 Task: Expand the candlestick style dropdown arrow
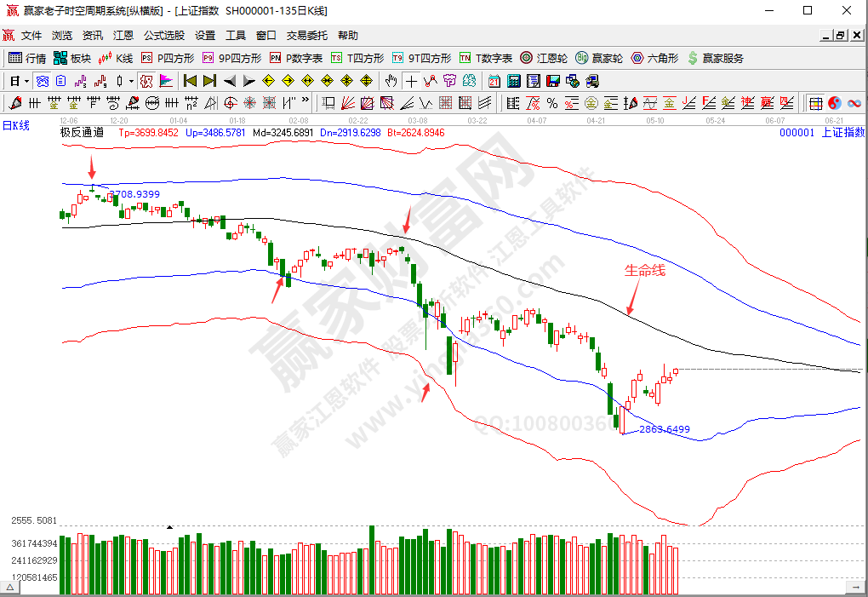tap(131, 81)
